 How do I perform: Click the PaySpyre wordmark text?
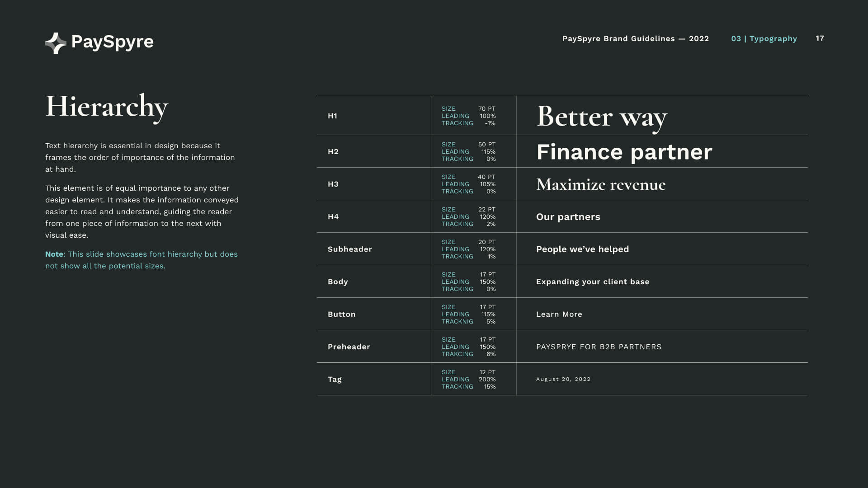coord(113,42)
